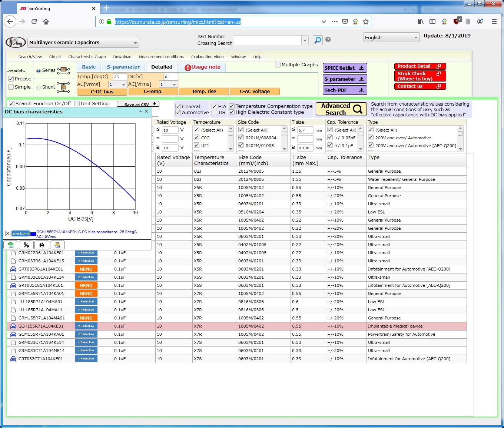
Task: Click the Temp.[degC] input field
Action: coord(119,77)
